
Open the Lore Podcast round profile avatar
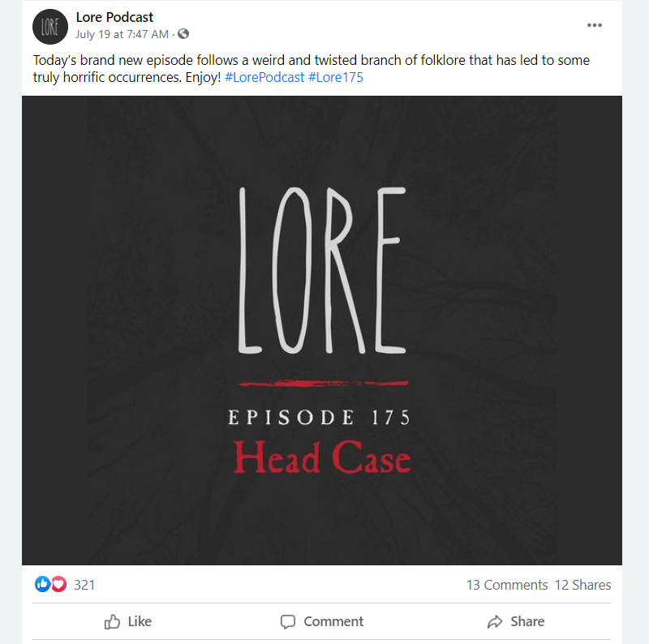(x=50, y=27)
